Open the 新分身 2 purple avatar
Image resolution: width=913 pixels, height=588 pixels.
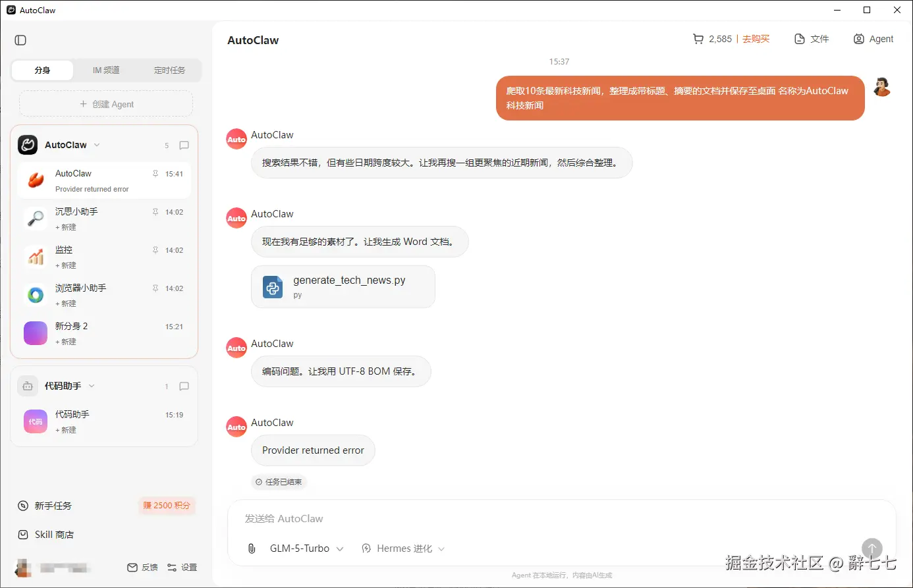point(36,333)
